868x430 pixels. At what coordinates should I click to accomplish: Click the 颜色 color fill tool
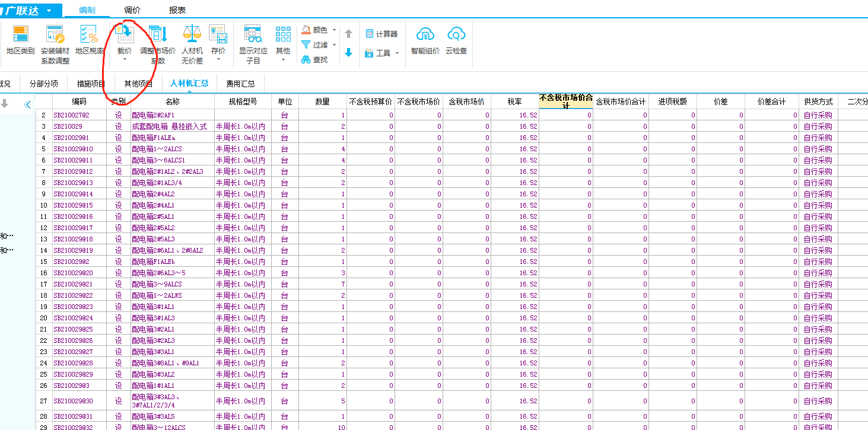(x=314, y=30)
